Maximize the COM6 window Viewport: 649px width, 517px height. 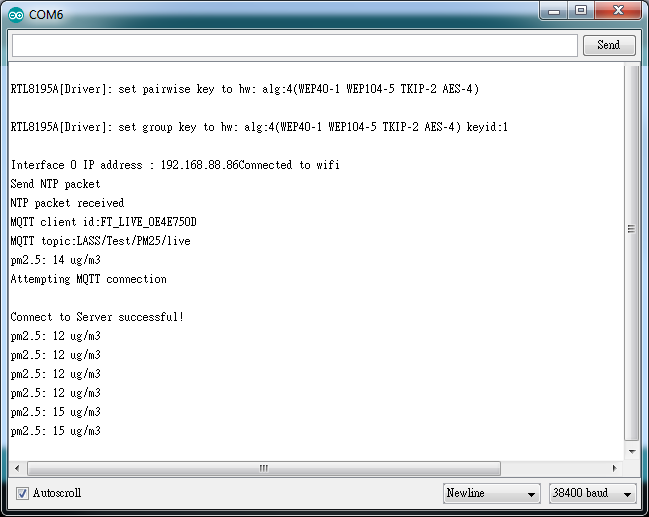[x=581, y=10]
